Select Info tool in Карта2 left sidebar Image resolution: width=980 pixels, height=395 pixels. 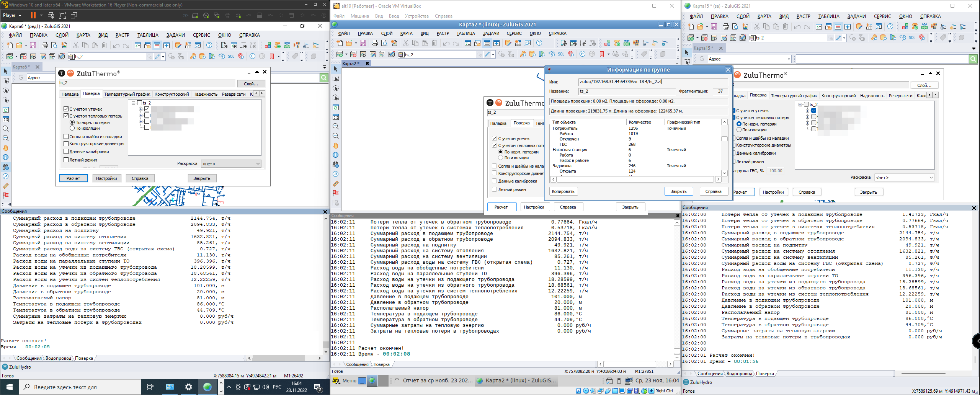click(x=336, y=155)
